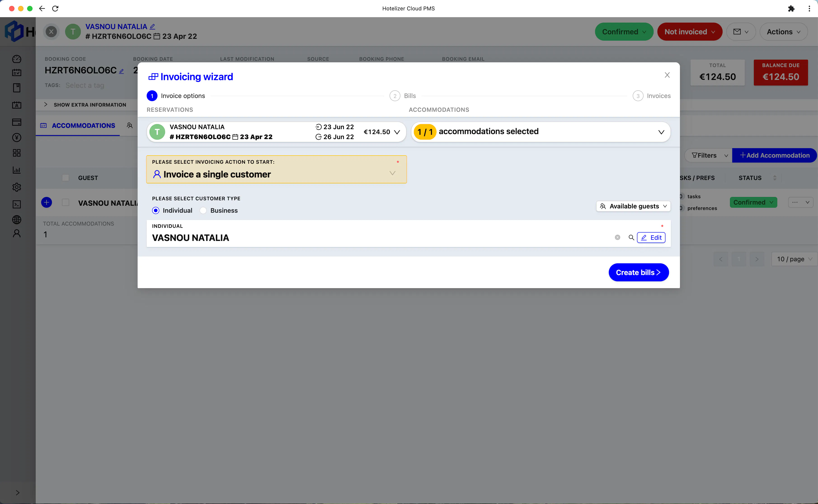This screenshot has height=504, width=818.
Task: Click edit pencil beside VASNOU NATALIA header name
Action: pos(152,27)
